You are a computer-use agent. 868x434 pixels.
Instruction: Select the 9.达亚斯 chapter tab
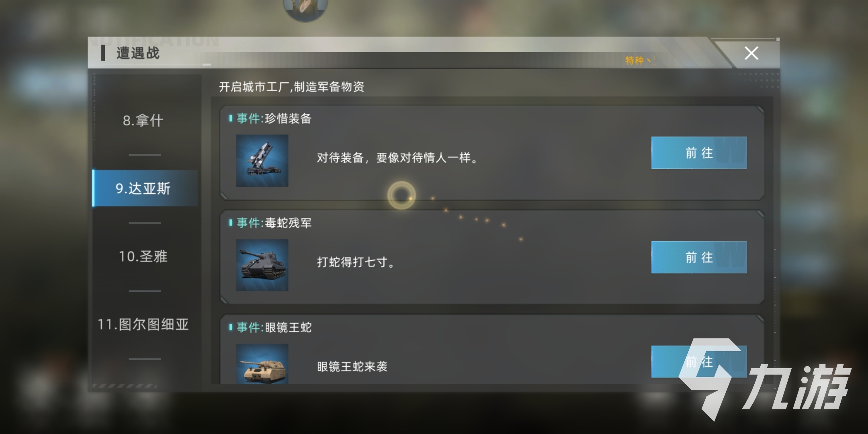[x=145, y=188]
